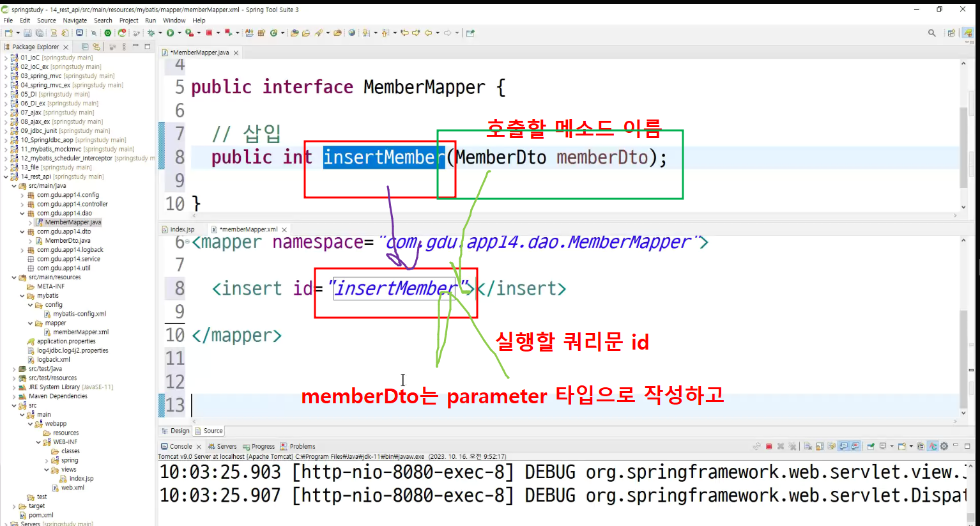The height and width of the screenshot is (526, 980).
Task: Terminate server via Console red square
Action: (x=769, y=446)
